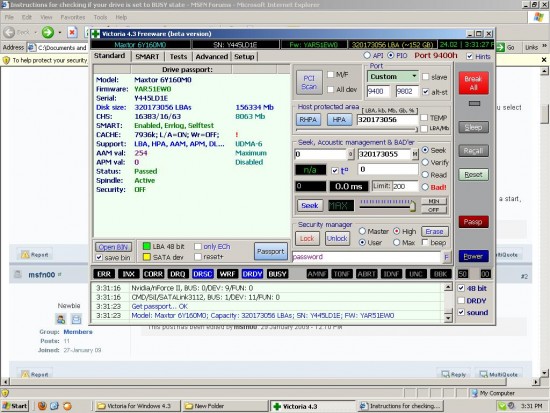Select the Max security radio button
This screenshot has width=550, height=413.
coord(397,242)
